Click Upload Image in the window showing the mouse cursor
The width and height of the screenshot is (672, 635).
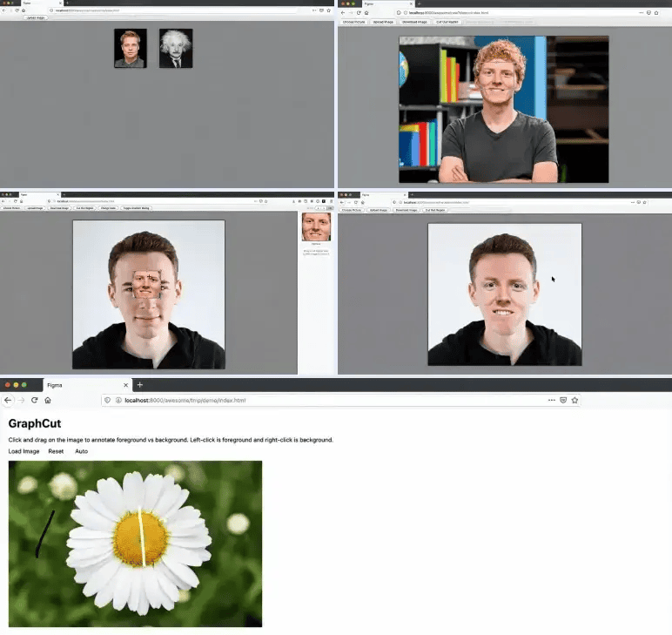click(379, 210)
